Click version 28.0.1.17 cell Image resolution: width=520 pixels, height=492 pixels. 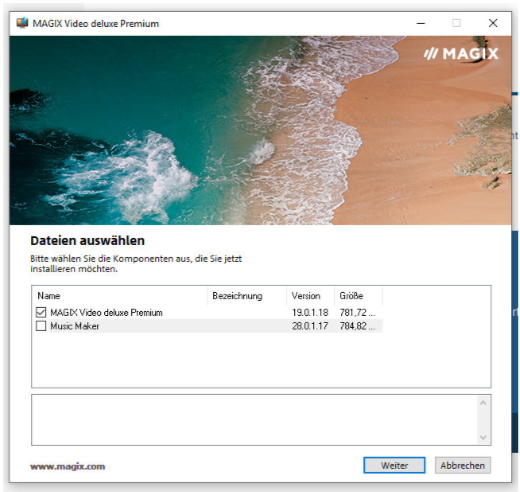(x=310, y=326)
